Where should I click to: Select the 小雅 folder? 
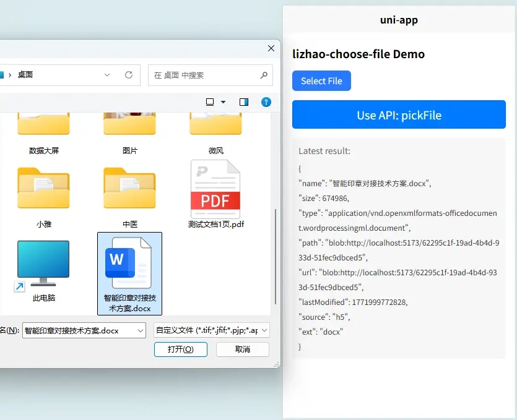(x=43, y=189)
